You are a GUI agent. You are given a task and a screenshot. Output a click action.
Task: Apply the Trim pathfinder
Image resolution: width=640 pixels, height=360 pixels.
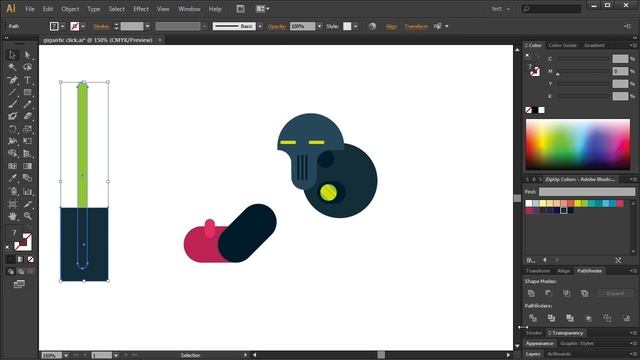[551, 318]
